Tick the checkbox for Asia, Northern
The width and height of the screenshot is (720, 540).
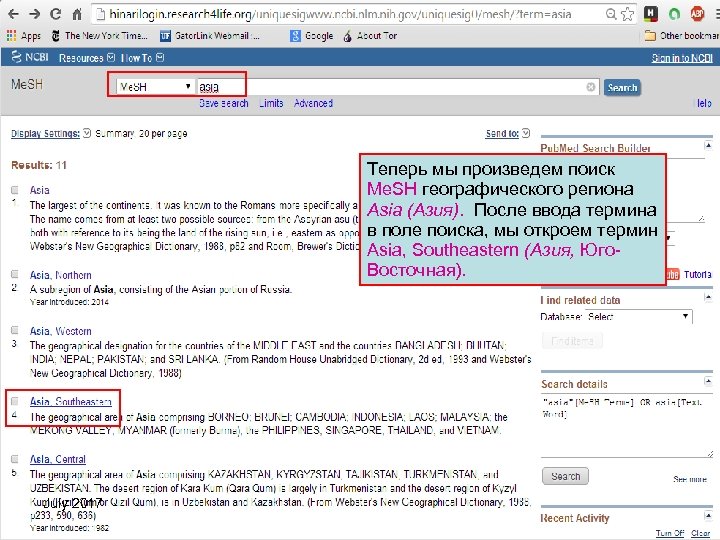click(x=15, y=274)
